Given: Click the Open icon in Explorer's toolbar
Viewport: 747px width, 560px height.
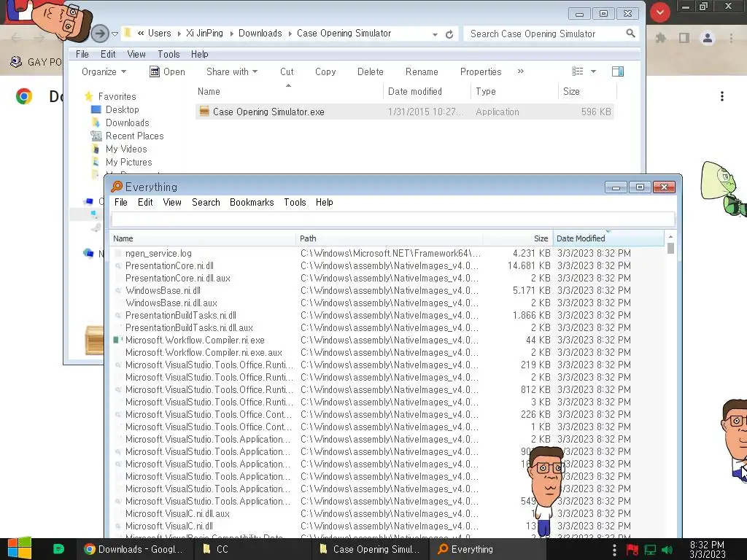Looking at the screenshot, I should (155, 71).
